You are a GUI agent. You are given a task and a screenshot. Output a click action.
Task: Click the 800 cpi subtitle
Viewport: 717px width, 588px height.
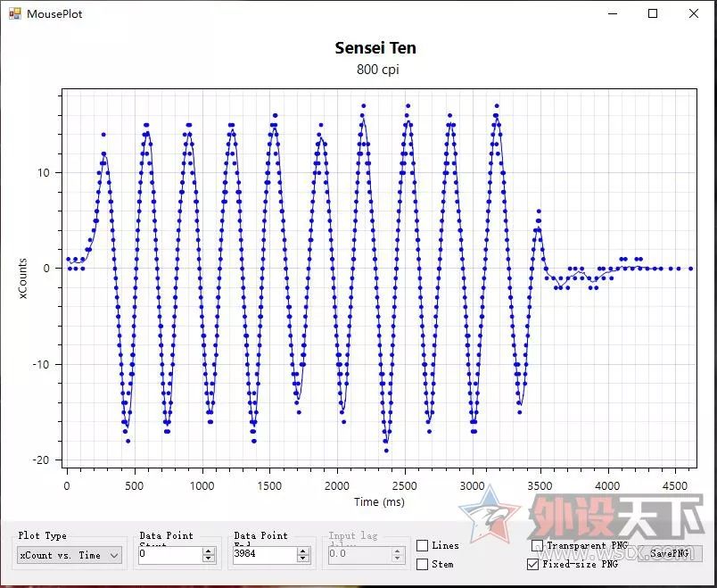point(378,70)
